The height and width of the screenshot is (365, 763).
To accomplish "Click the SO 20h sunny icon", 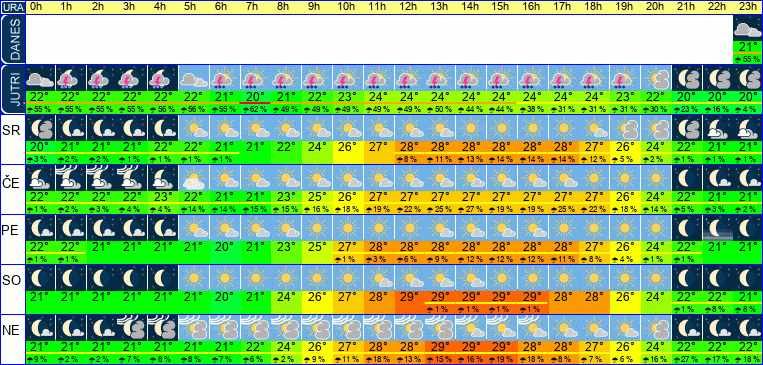I will [656, 278].
